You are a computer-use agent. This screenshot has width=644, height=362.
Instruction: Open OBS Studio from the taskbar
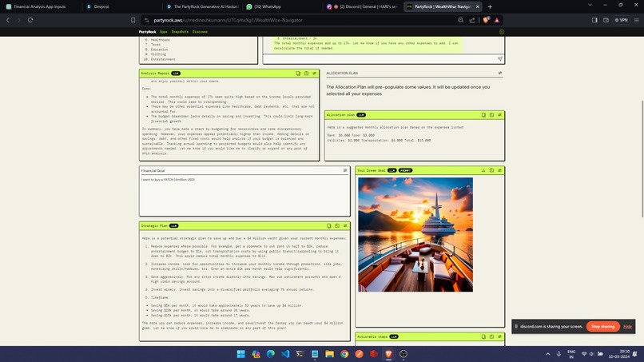point(403,354)
